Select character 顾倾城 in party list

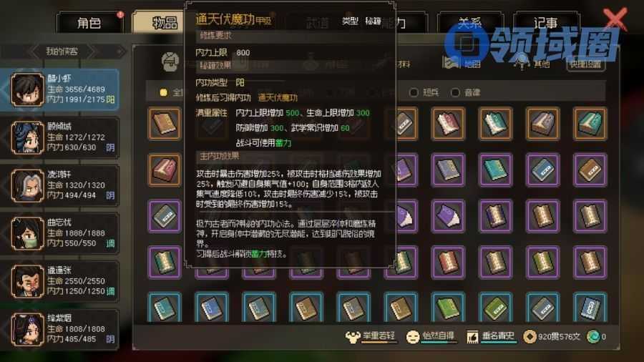click(60, 137)
